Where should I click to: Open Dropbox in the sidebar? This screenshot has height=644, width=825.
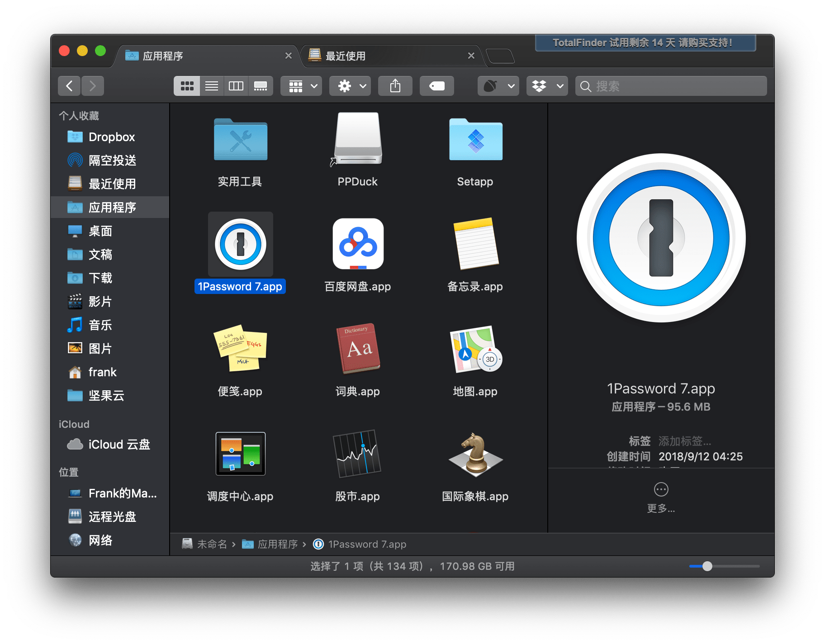click(x=110, y=137)
